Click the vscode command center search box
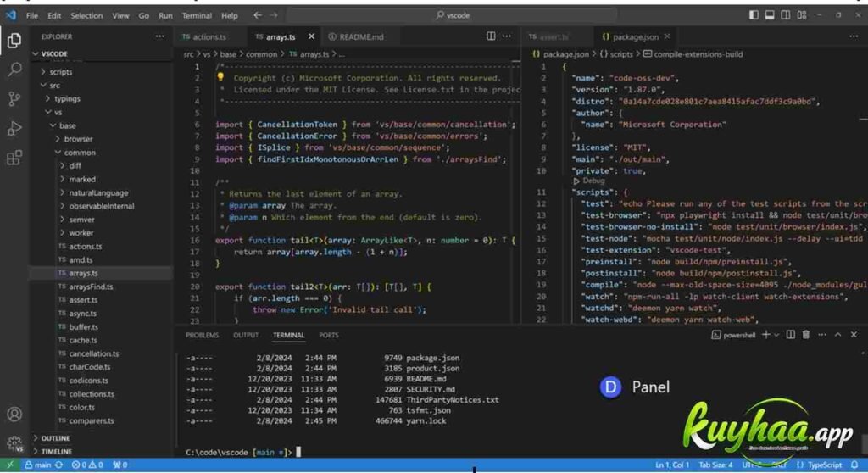This screenshot has height=473, width=868. [x=452, y=15]
